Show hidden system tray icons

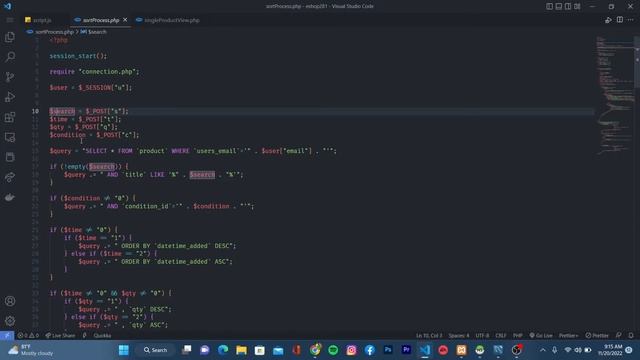click(x=542, y=350)
